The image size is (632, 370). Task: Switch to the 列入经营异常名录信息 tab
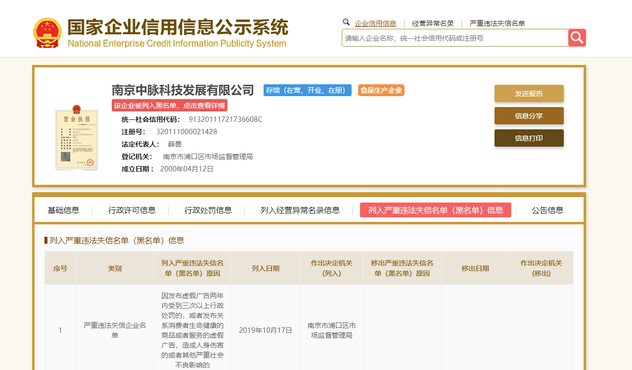(x=300, y=210)
